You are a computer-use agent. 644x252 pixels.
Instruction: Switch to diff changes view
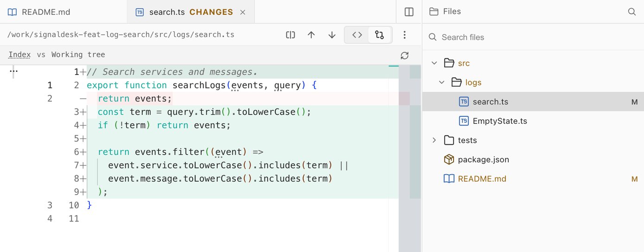(380, 35)
